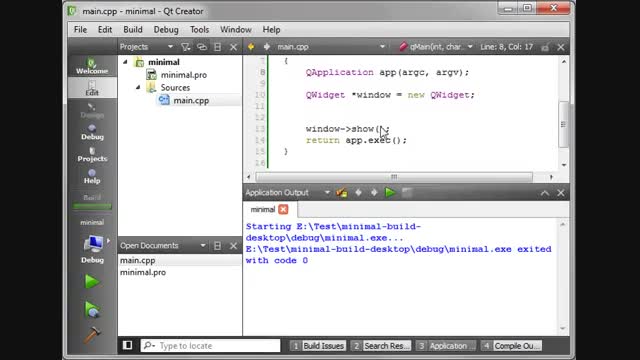Click the green Run button in sidebar

coord(92,282)
